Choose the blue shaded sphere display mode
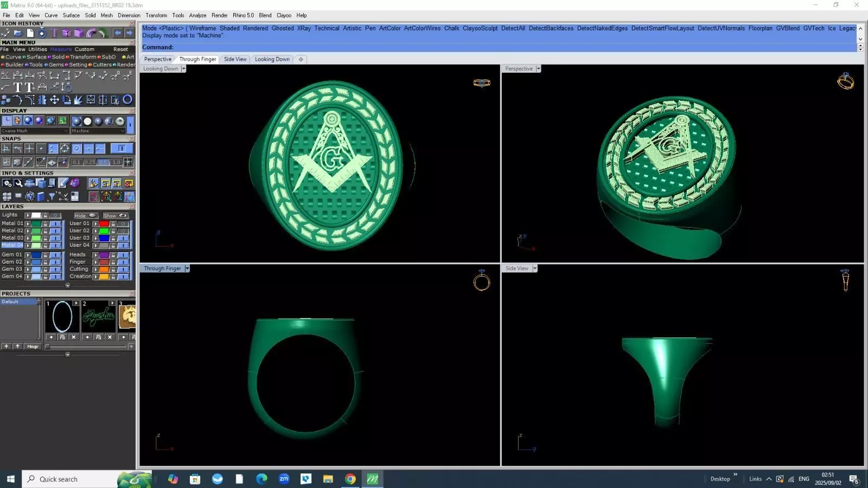Viewport: 868px width, 488px height. [28, 120]
